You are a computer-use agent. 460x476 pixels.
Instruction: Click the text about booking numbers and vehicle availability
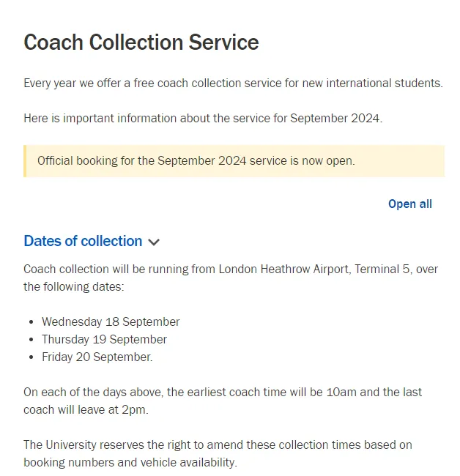coord(130,463)
